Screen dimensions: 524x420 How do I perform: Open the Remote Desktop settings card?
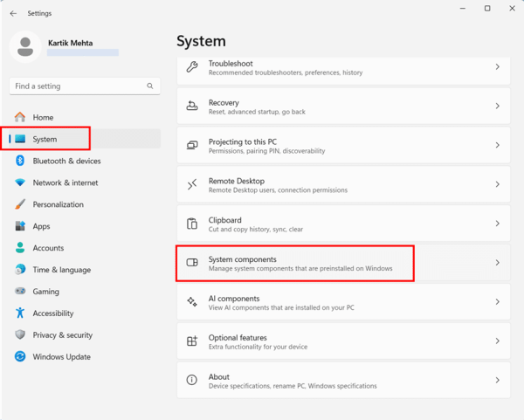tap(343, 184)
